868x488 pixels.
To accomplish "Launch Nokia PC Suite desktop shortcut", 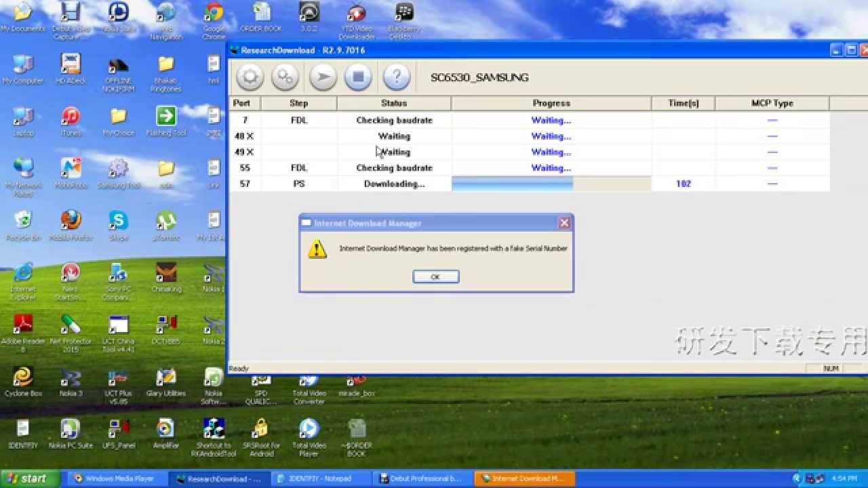I will [71, 434].
